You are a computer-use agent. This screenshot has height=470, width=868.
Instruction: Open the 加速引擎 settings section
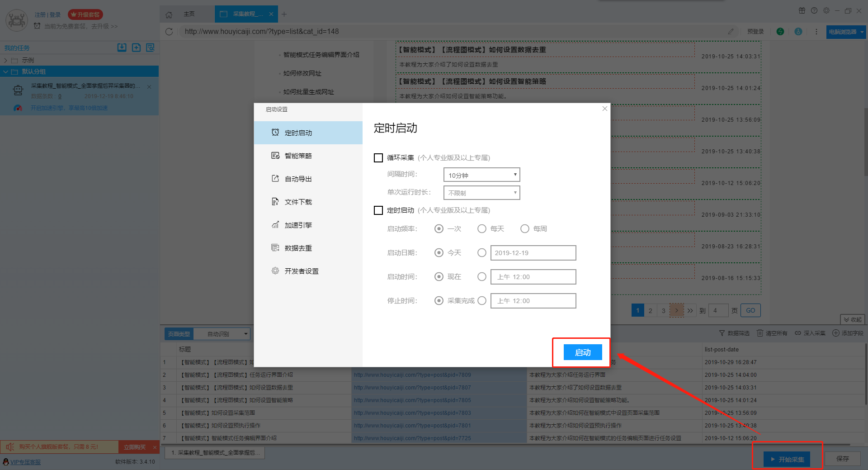308,225
